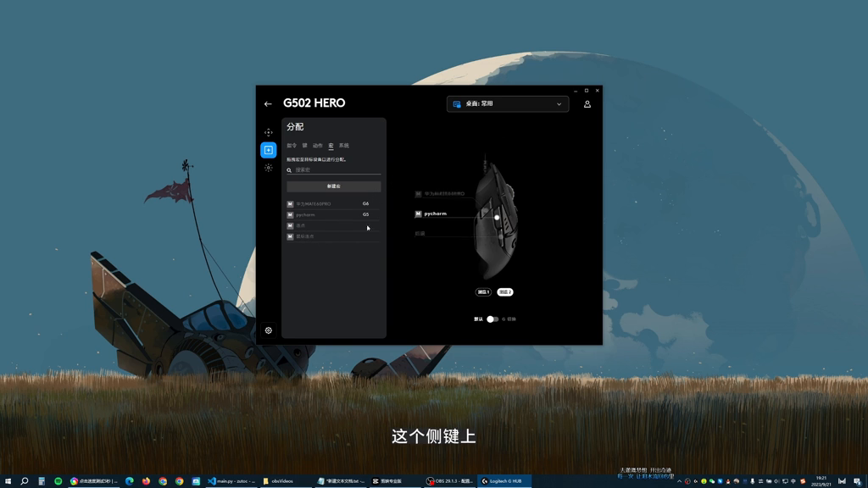Open the sensitivity (DPI) crosshair tab
868x488 pixels.
269,132
